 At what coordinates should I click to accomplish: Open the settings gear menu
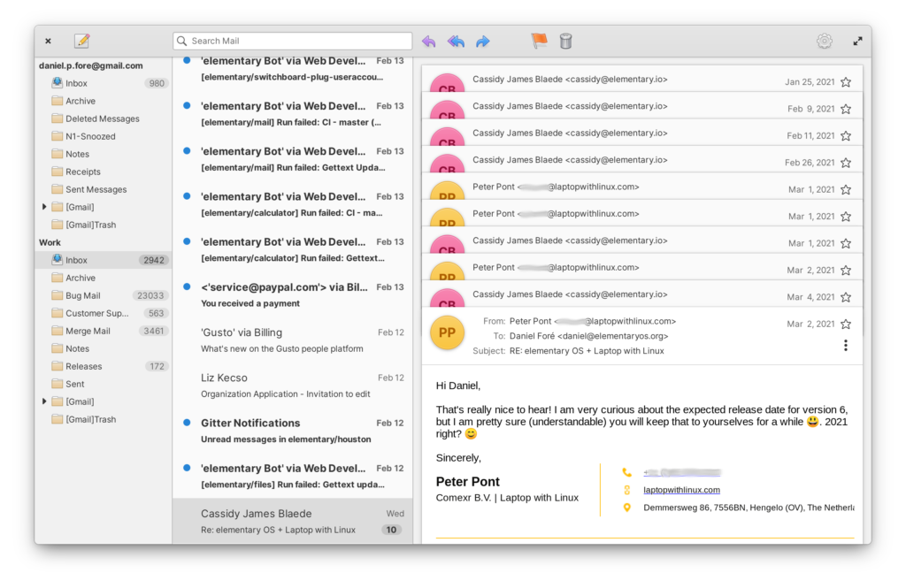click(825, 41)
